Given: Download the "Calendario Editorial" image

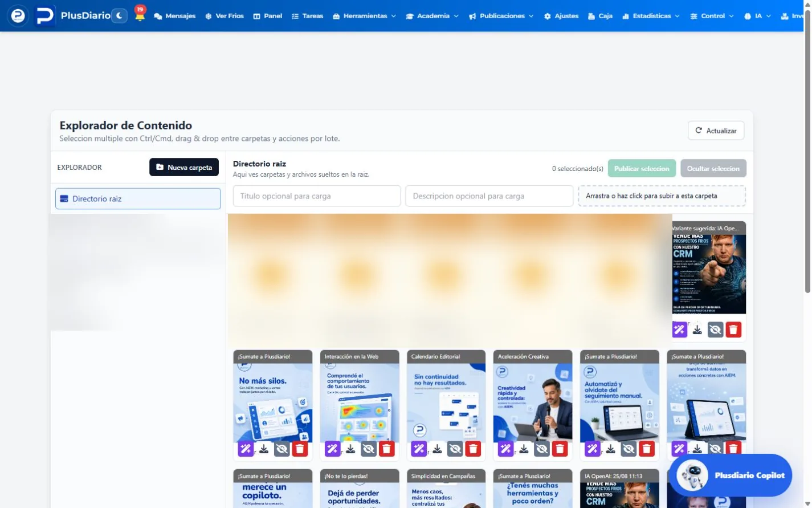Looking at the screenshot, I should pos(437,449).
